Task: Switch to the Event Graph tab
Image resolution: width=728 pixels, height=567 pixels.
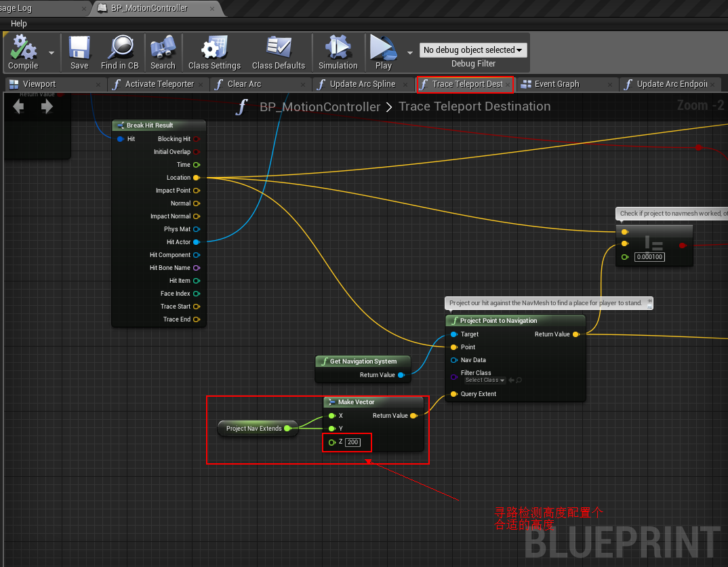Action: [x=557, y=84]
